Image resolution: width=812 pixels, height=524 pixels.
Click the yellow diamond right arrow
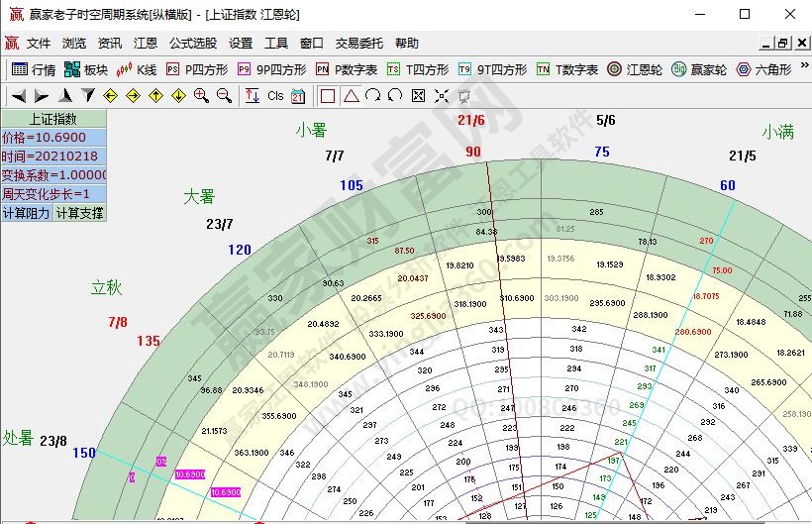pos(133,96)
